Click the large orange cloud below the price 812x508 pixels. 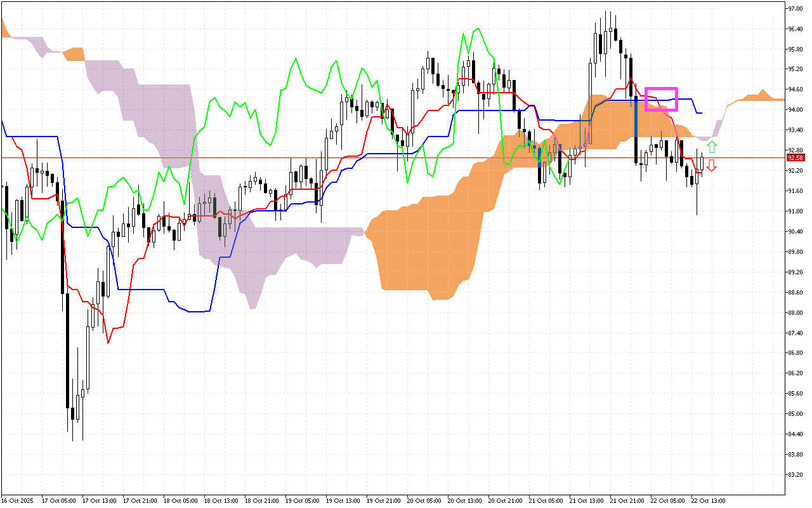click(x=425, y=248)
